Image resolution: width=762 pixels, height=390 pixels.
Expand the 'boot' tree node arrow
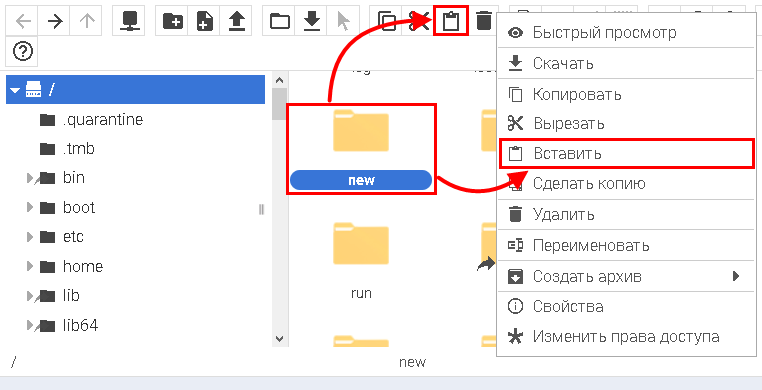[30, 207]
